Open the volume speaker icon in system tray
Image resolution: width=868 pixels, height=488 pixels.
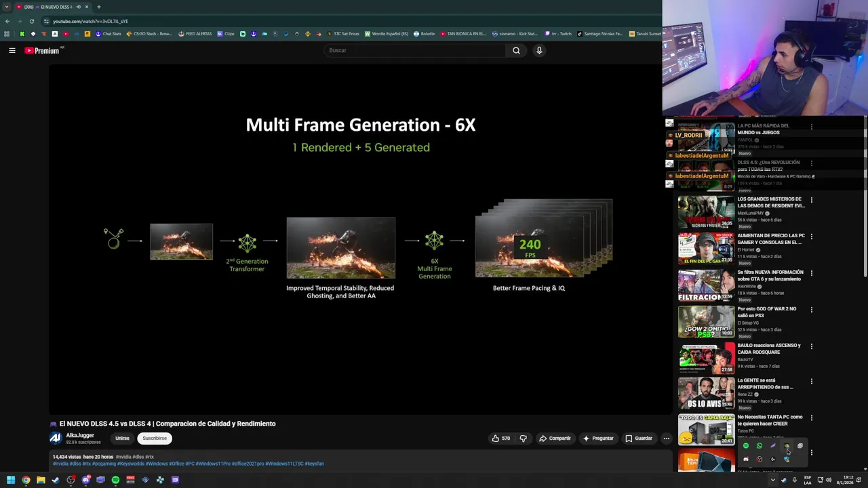(x=829, y=480)
